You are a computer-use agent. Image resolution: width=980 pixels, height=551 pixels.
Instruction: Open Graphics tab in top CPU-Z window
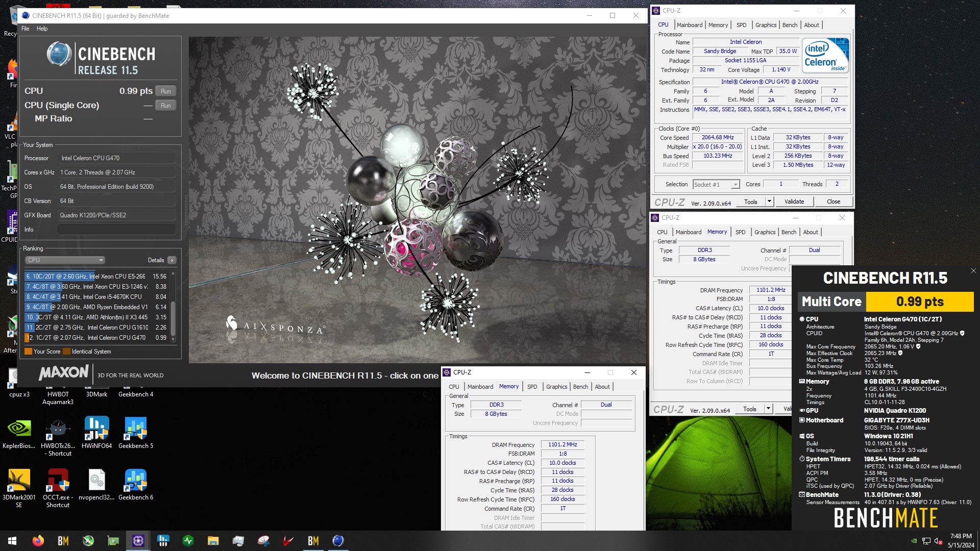point(766,25)
